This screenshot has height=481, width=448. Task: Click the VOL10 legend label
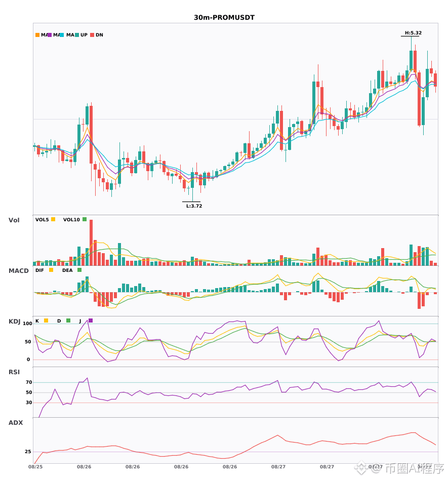(71, 220)
